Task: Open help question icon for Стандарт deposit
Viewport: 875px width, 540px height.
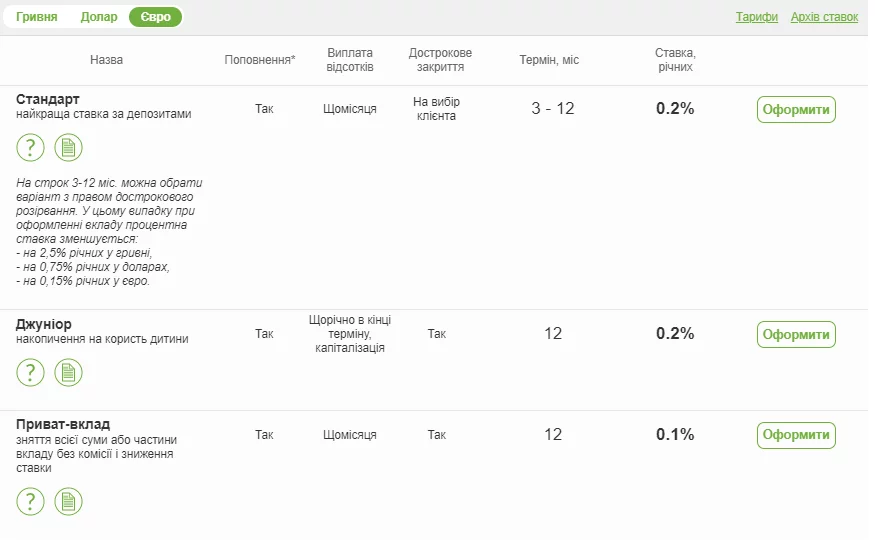Action: [30, 148]
